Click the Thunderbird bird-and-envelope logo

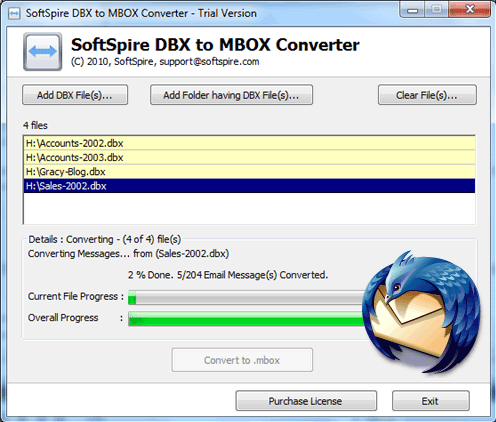421,311
